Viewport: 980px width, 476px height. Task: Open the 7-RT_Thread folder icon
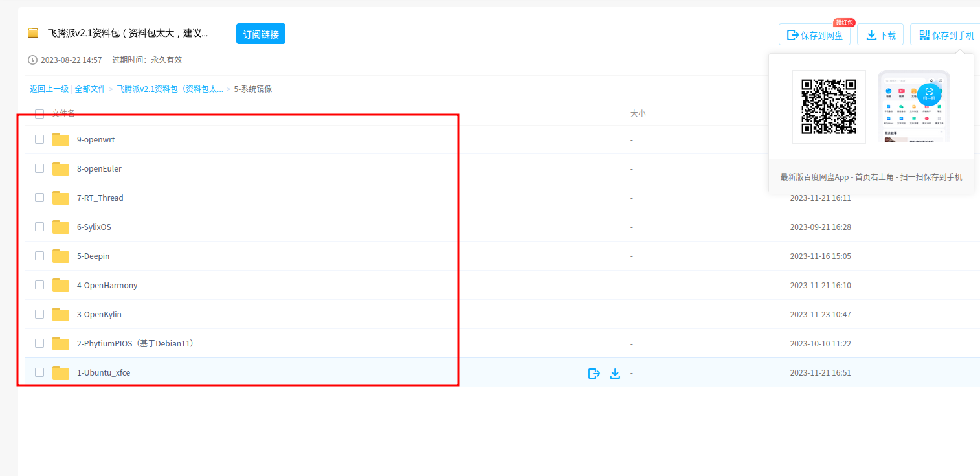tap(61, 198)
